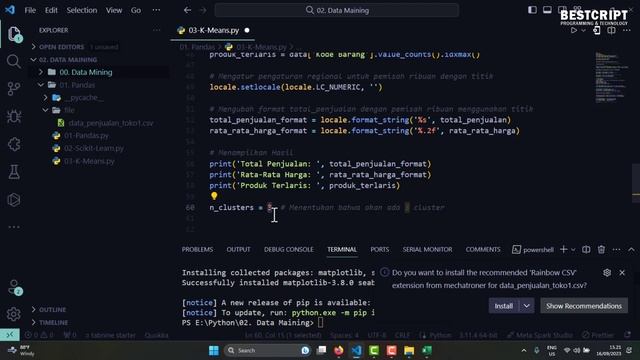Go forward with the navigation arrow
The image size is (640, 360).
click(203, 10)
